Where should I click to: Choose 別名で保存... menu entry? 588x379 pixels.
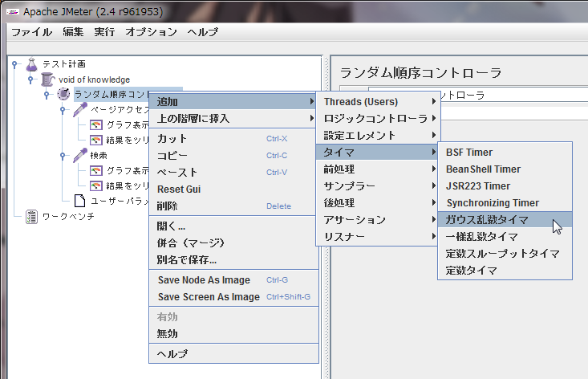233,259
